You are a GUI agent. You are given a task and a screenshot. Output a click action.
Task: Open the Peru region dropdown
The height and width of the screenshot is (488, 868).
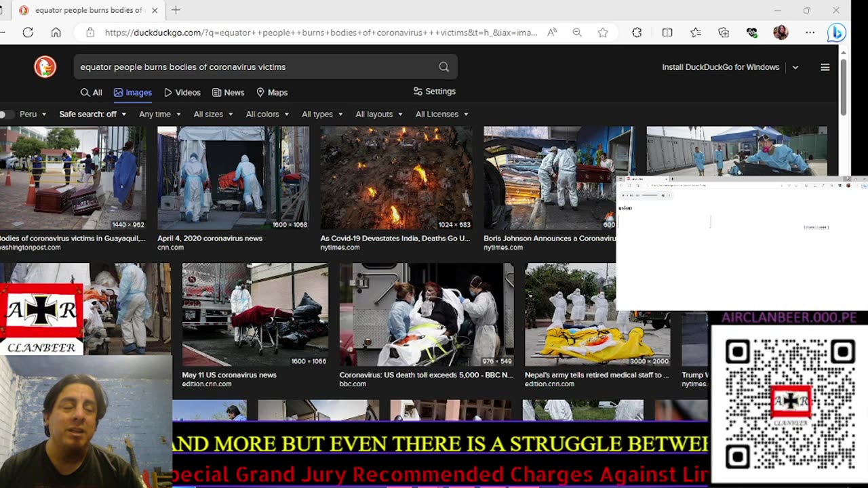pyautogui.click(x=33, y=115)
